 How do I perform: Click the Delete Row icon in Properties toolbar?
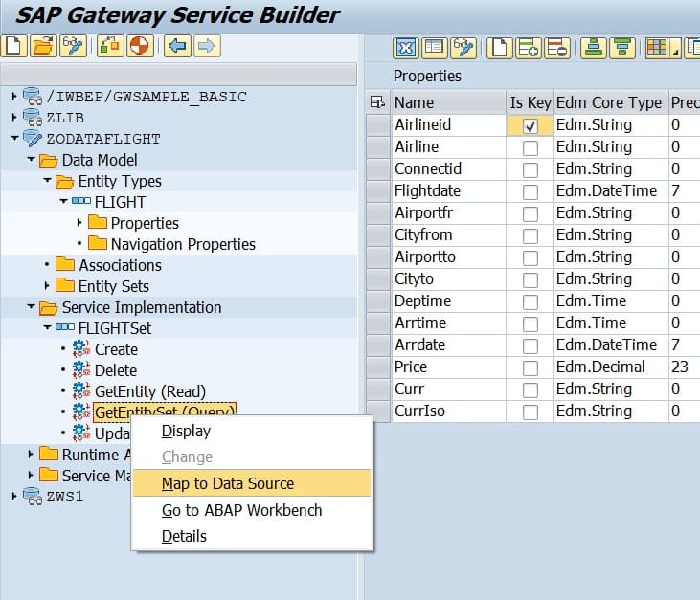point(557,47)
